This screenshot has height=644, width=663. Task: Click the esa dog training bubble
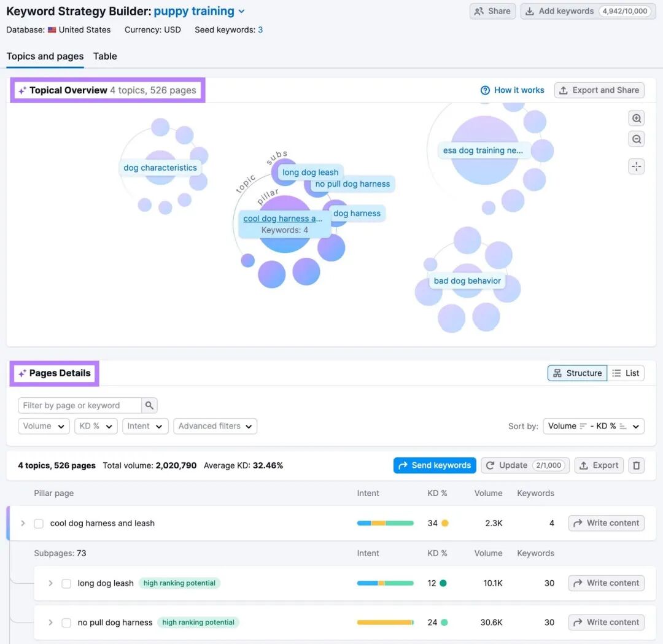pyautogui.click(x=483, y=150)
